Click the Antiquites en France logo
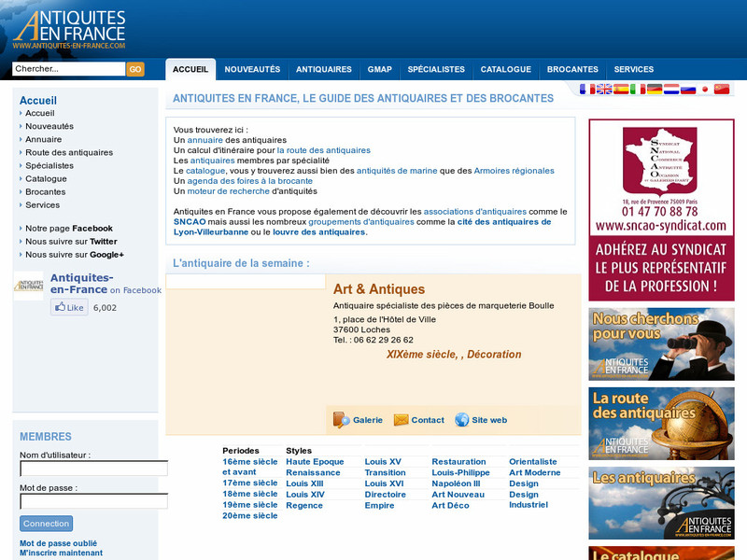Image resolution: width=747 pixels, height=560 pixels. click(x=69, y=30)
